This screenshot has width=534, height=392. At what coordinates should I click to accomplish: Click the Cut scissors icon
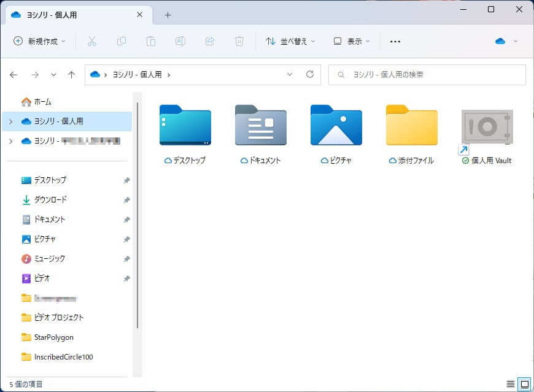coord(91,41)
